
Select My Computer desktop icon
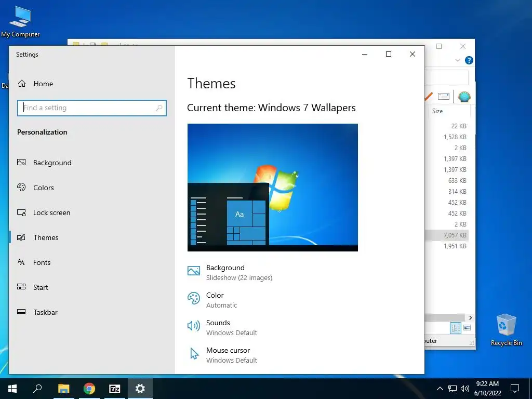pyautogui.click(x=20, y=21)
